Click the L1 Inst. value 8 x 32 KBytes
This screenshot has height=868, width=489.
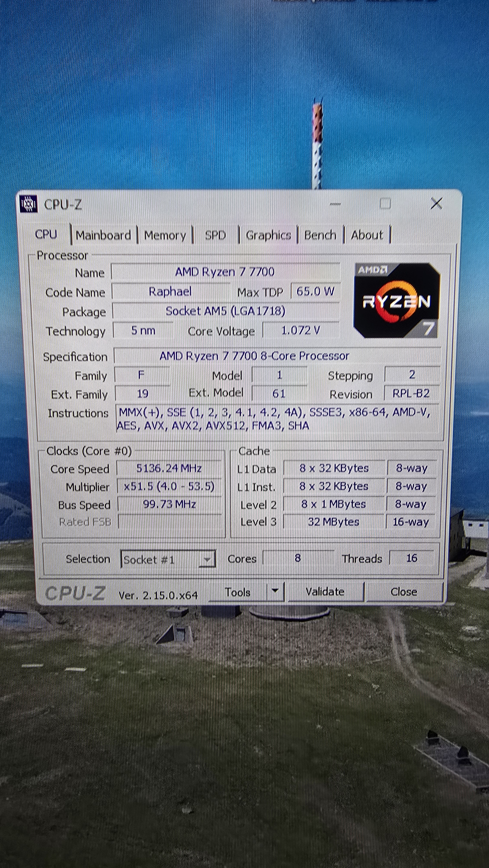point(334,486)
